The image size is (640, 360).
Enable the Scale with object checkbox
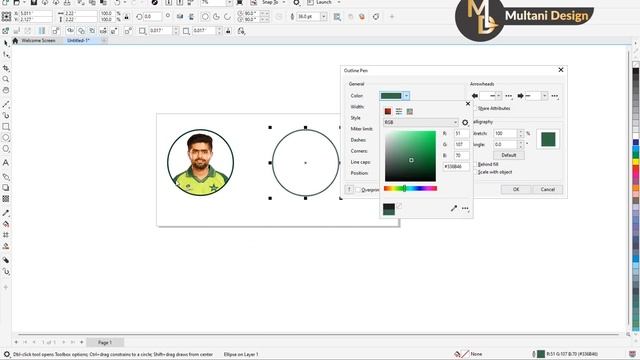pos(476,172)
